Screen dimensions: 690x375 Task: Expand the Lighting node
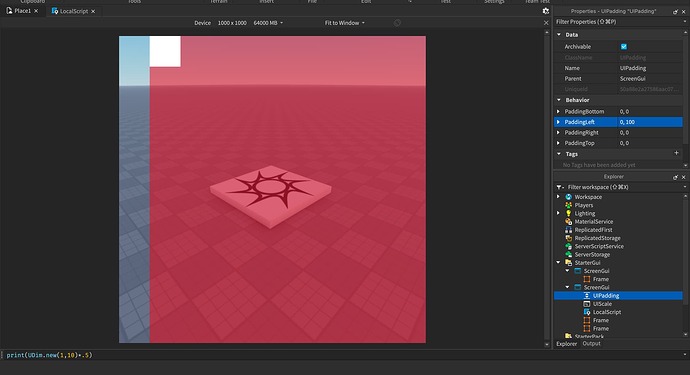[x=558, y=213]
